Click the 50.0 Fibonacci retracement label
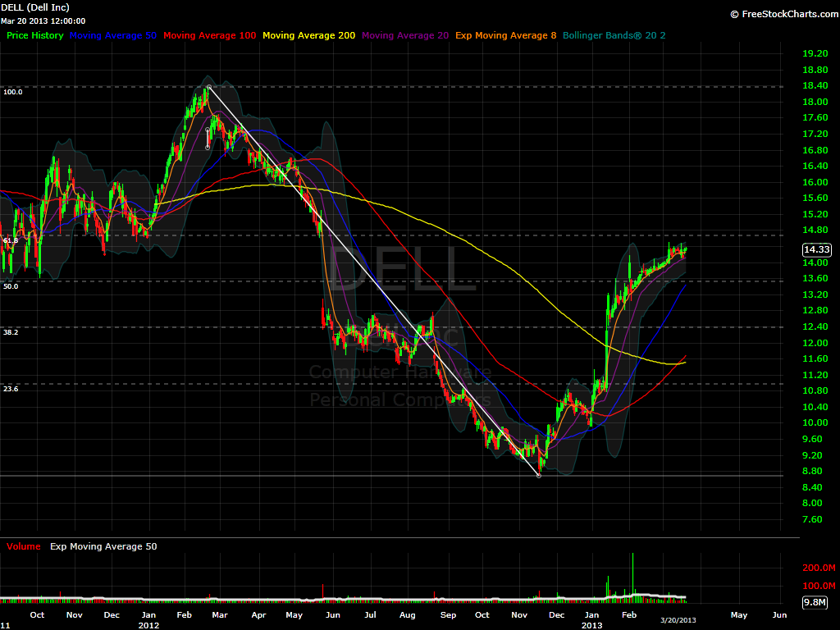The width and height of the screenshot is (840, 630). [x=11, y=286]
